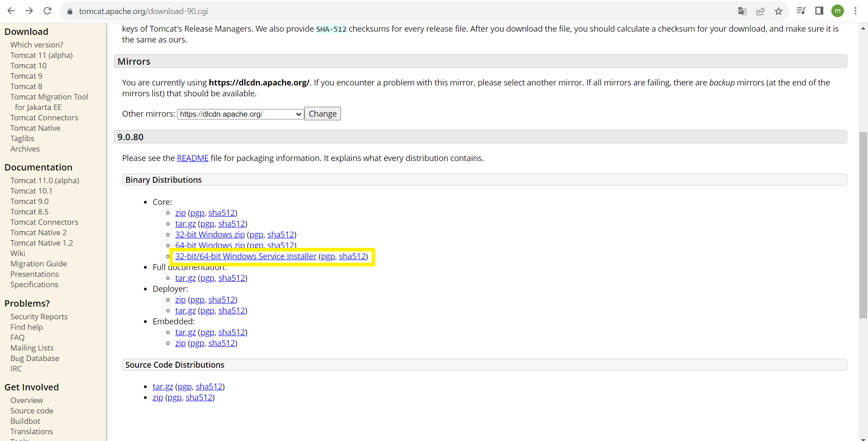Go back using the browser back arrow
This screenshot has width=868, height=441.
coord(11,11)
